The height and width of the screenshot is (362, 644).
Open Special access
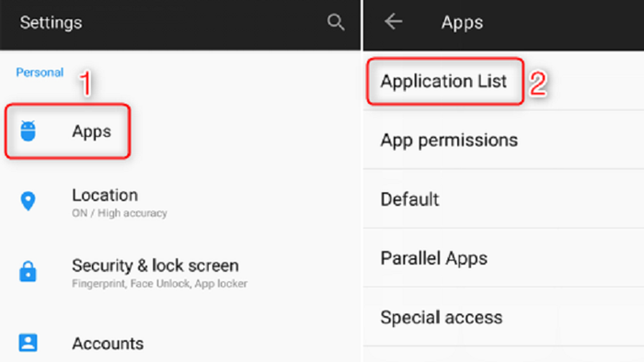click(x=503, y=317)
